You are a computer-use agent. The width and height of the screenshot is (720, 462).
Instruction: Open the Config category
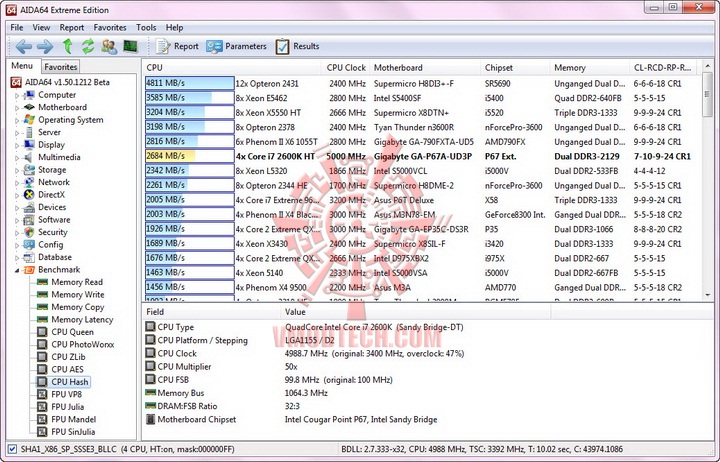click(x=51, y=245)
